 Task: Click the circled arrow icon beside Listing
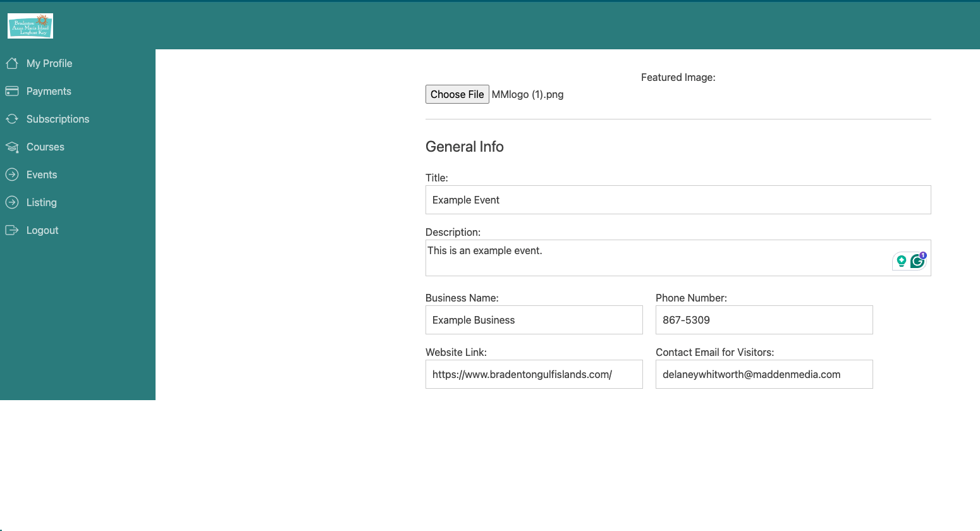[12, 202]
